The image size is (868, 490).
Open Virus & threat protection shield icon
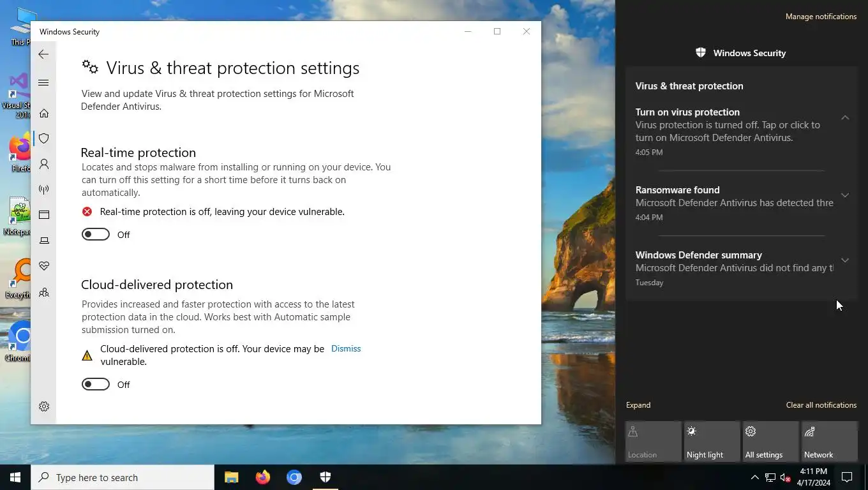pyautogui.click(x=44, y=138)
